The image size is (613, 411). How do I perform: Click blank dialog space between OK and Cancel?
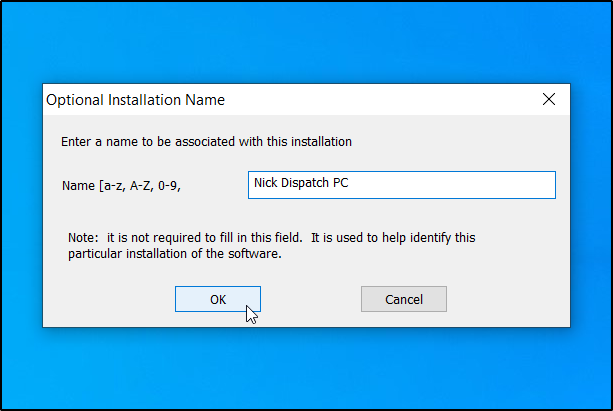click(x=310, y=299)
